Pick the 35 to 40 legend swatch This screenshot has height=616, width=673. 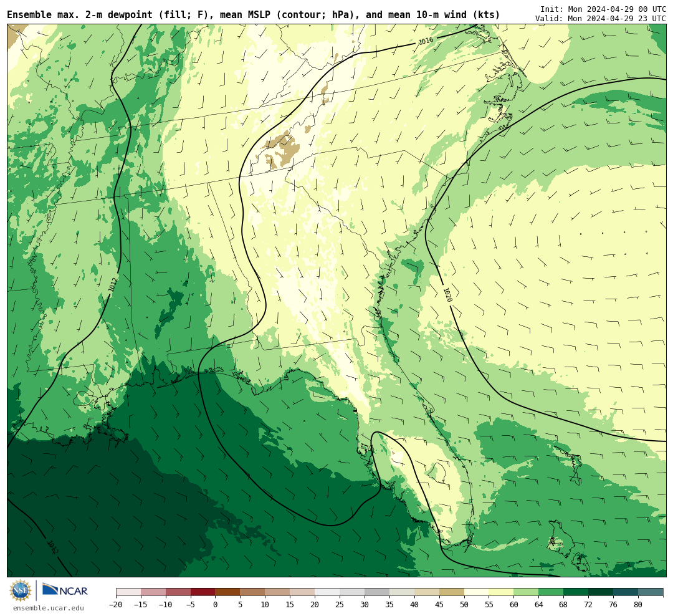(x=402, y=592)
